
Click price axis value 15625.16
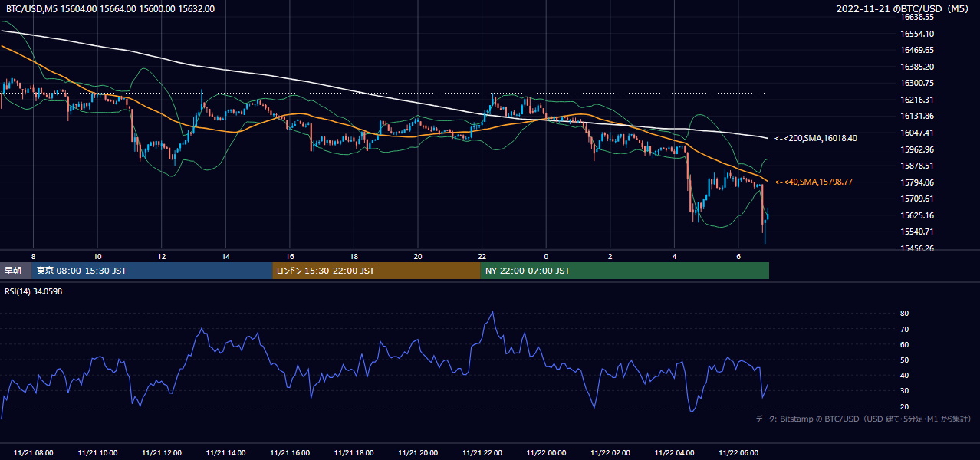click(917, 215)
